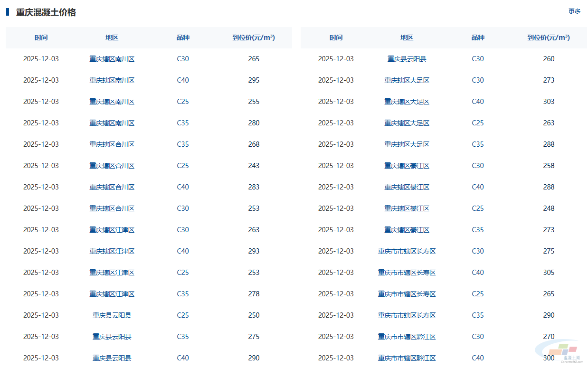Viewport: 588px width, 368px height.
Task: Open 重庆辖区大足区 in the row priced 303
Action: pyautogui.click(x=407, y=102)
